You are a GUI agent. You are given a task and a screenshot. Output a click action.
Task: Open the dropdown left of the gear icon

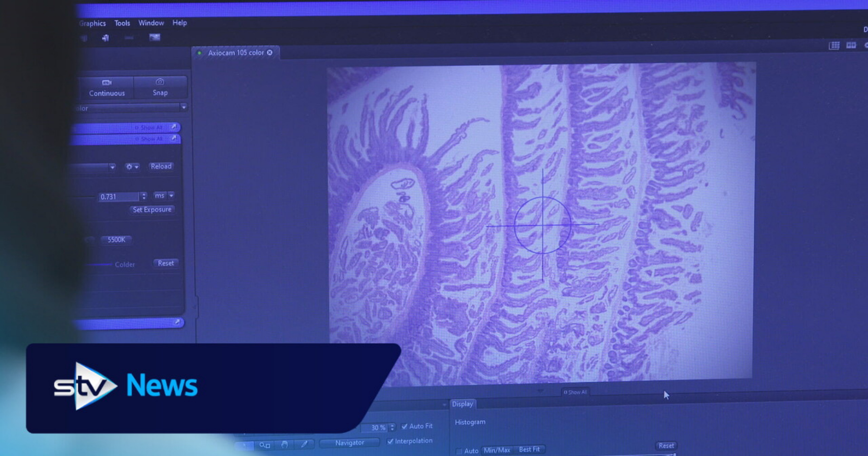[x=112, y=167]
